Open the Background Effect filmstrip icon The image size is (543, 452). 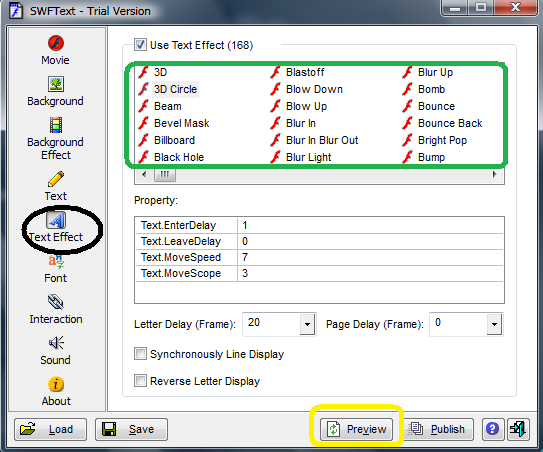pyautogui.click(x=56, y=125)
